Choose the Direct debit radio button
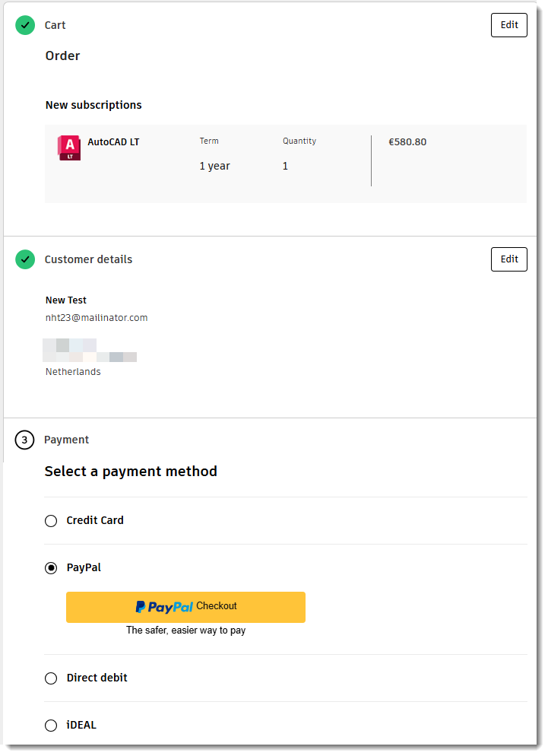 pyautogui.click(x=51, y=678)
